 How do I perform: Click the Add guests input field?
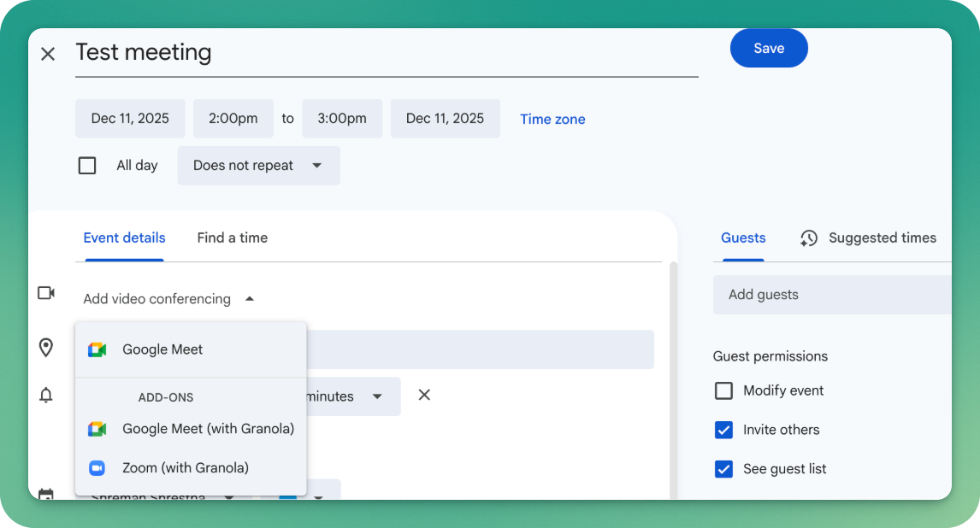pyautogui.click(x=831, y=295)
